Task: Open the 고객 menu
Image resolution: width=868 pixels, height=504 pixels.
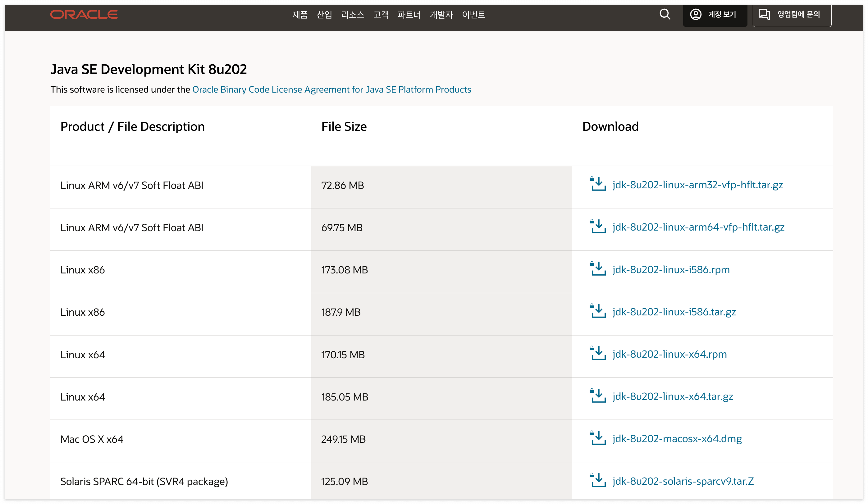Action: pos(381,15)
